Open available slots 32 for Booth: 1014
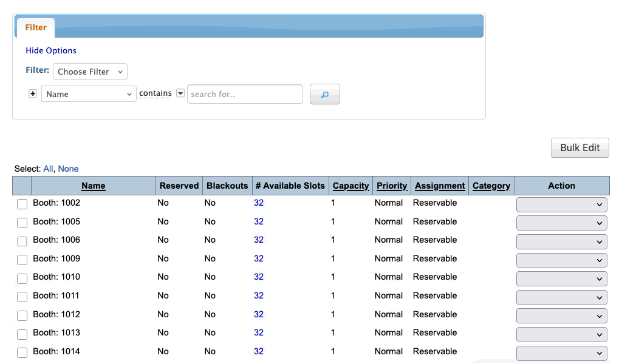The height and width of the screenshot is (364, 622). 259,351
